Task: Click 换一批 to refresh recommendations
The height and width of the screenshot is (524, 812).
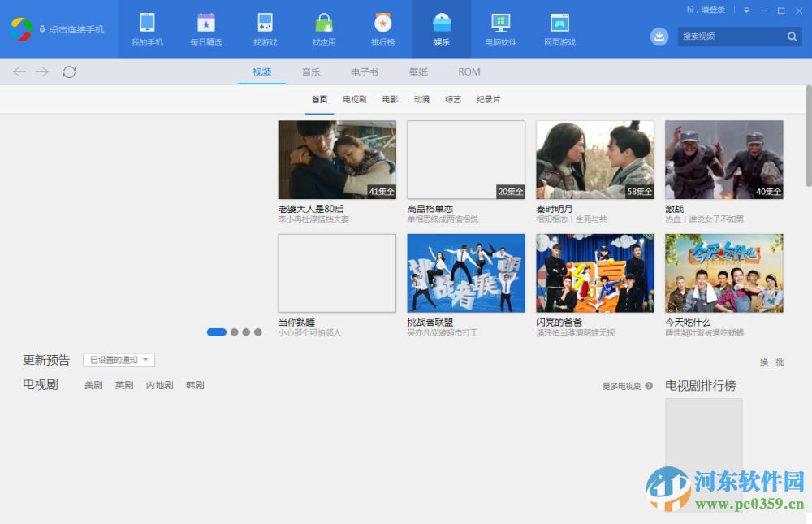Action: 771,362
